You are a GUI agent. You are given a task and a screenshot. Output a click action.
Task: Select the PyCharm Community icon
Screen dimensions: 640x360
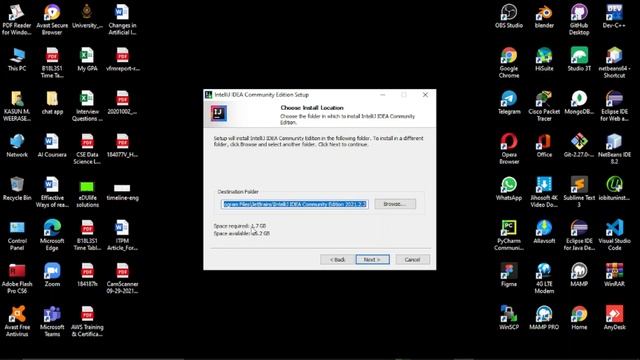509,235
